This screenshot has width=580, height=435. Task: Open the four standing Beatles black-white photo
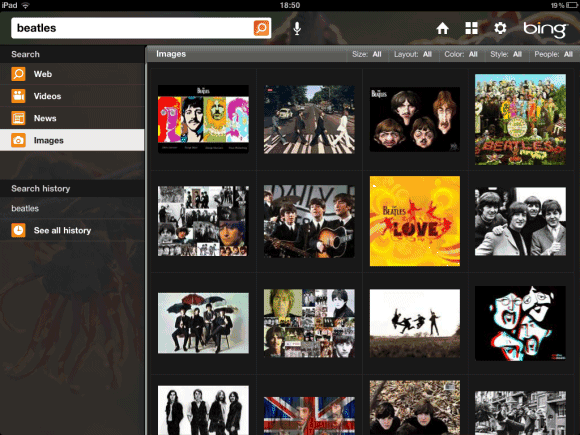(203, 410)
